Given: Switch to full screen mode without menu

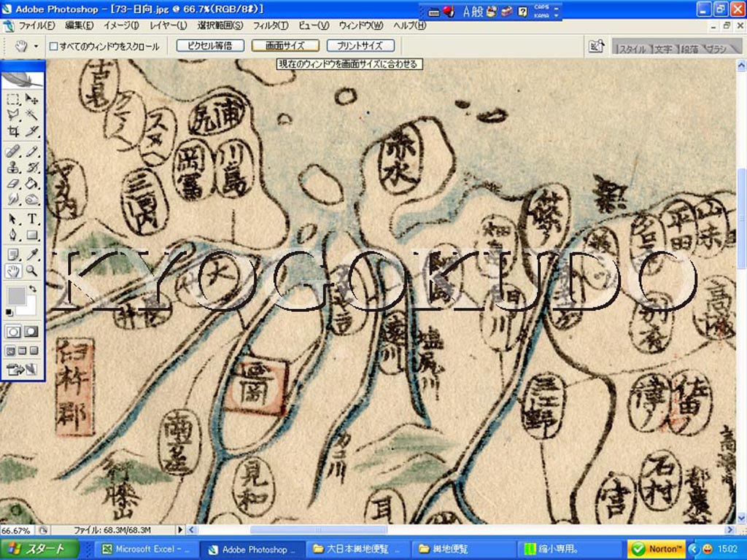Looking at the screenshot, I should [x=34, y=351].
